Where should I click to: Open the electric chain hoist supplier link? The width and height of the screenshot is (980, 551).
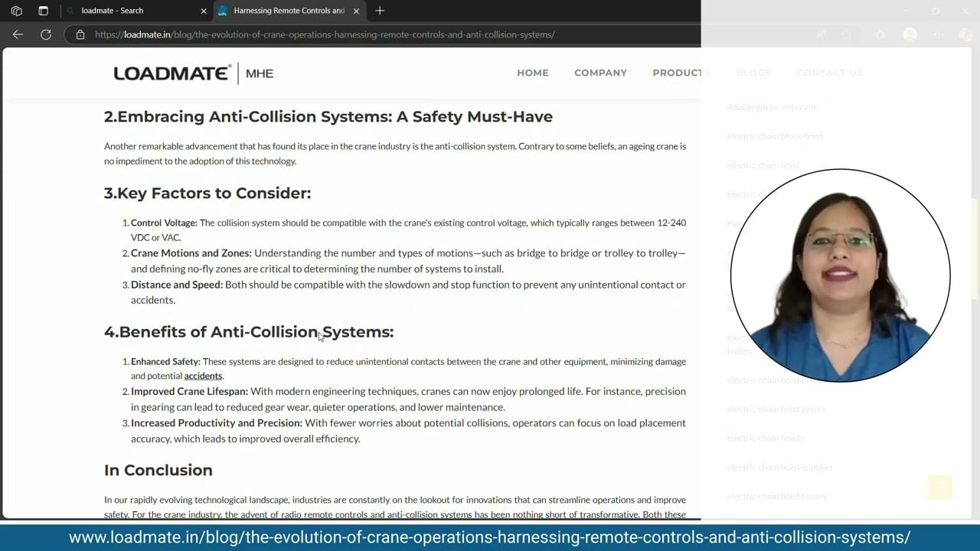[x=779, y=467]
